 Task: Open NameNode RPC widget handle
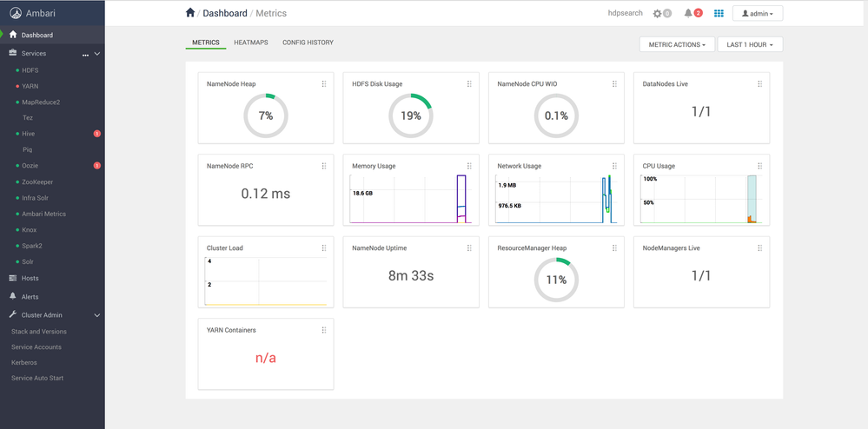coord(324,166)
